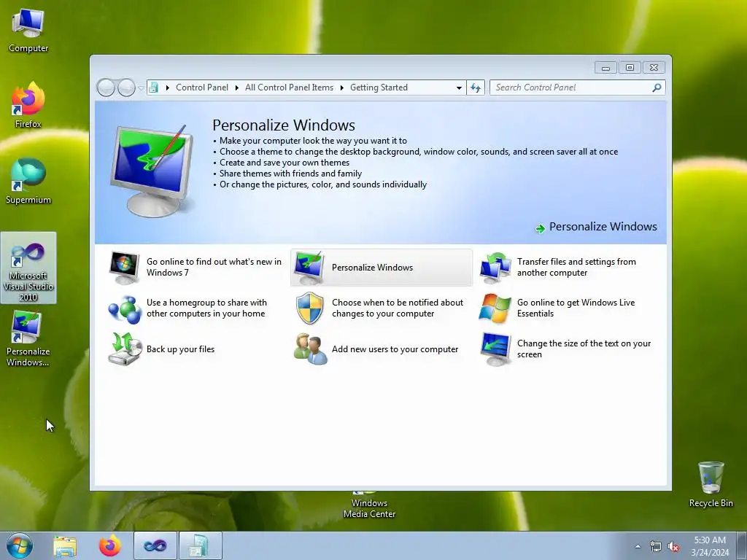Click the search magnifier icon
The image size is (747, 560).
(x=657, y=87)
